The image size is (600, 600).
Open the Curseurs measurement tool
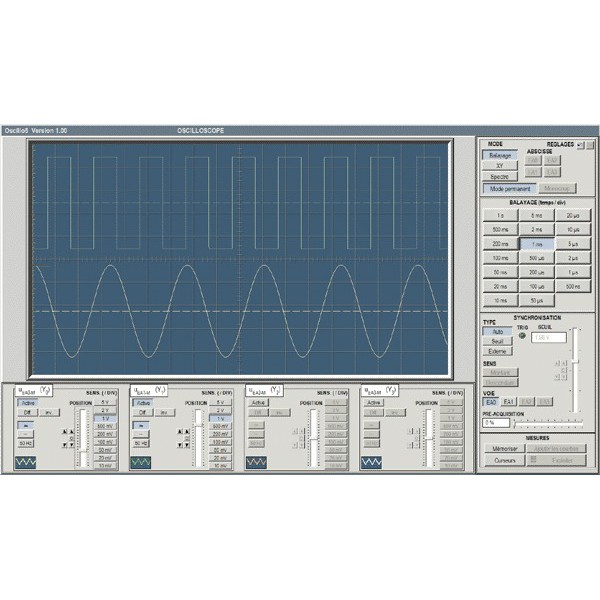click(505, 460)
